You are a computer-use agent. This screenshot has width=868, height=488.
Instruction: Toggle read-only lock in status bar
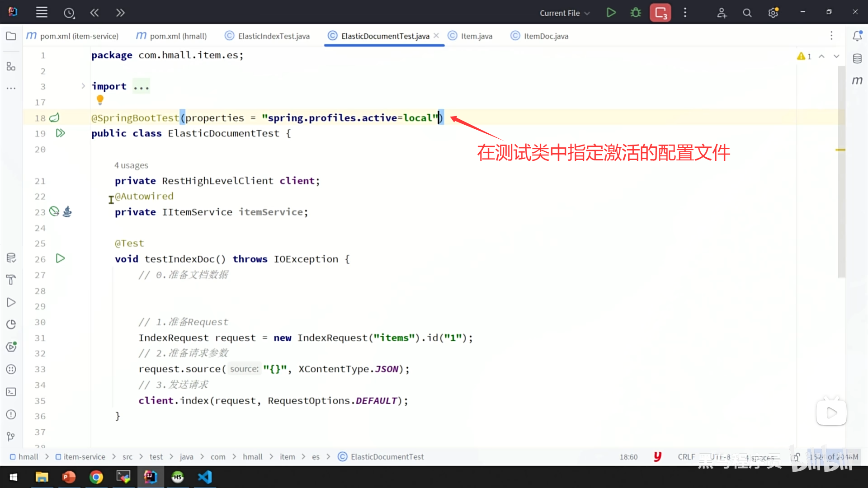point(796,457)
